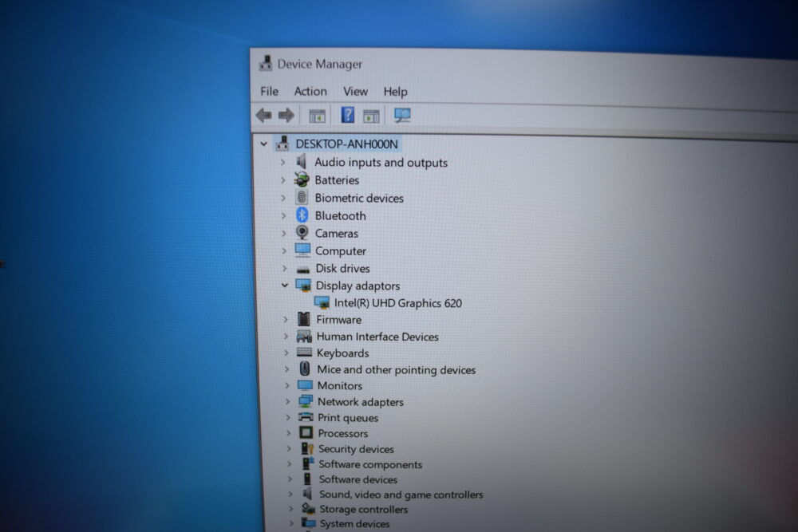Select the Intel(R) UHD Graphics 620 entry
The width and height of the screenshot is (798, 532).
tap(398, 303)
